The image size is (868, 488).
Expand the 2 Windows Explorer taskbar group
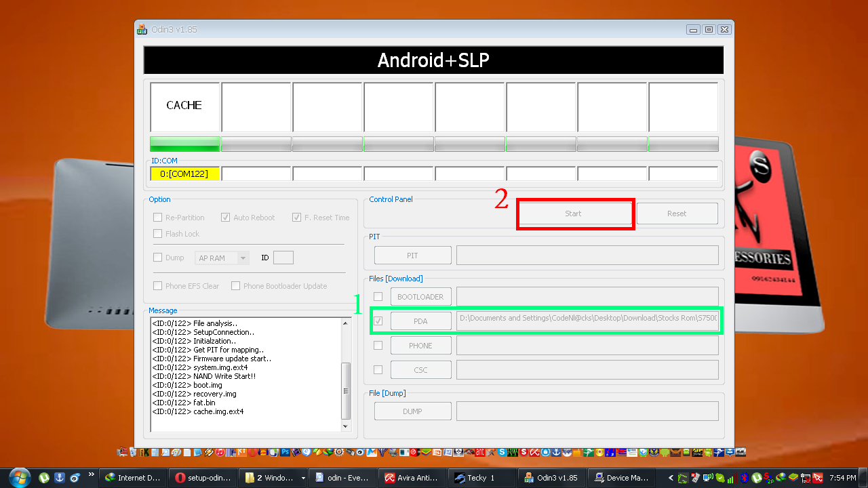(x=302, y=478)
